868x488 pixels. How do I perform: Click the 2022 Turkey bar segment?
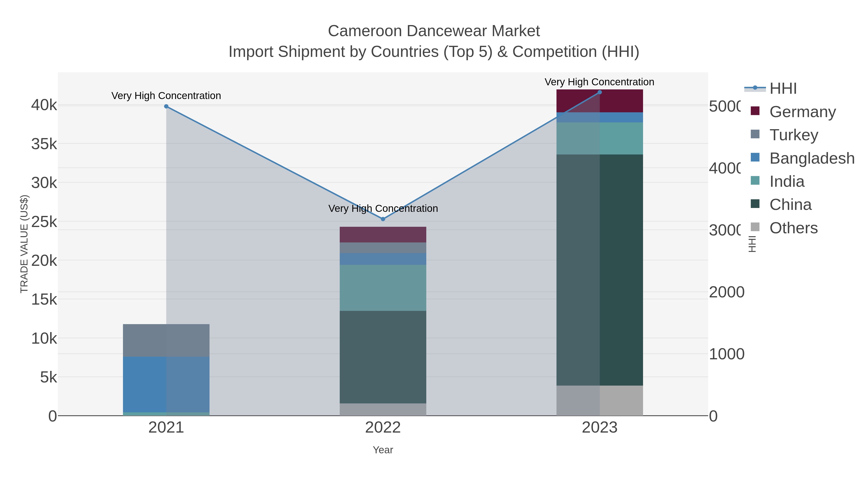(x=383, y=248)
